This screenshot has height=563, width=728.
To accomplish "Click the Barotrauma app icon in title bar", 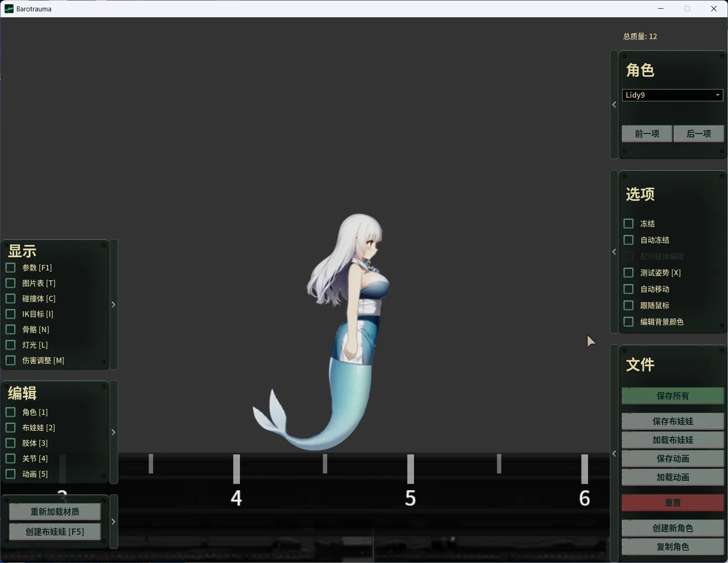I will [x=9, y=9].
